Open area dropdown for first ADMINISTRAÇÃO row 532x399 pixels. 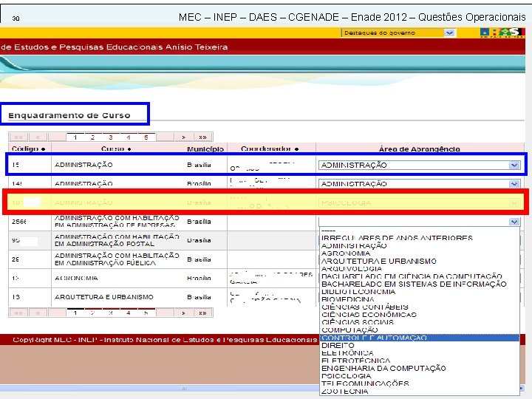click(x=514, y=166)
